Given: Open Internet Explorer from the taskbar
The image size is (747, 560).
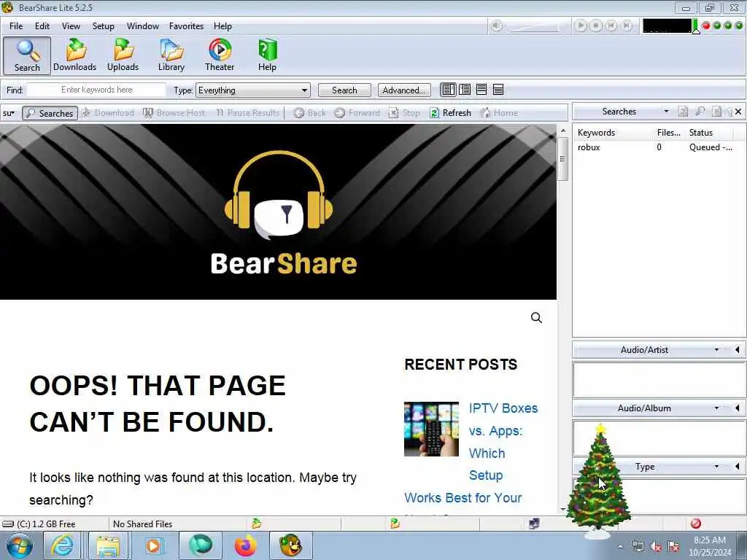Looking at the screenshot, I should [63, 545].
